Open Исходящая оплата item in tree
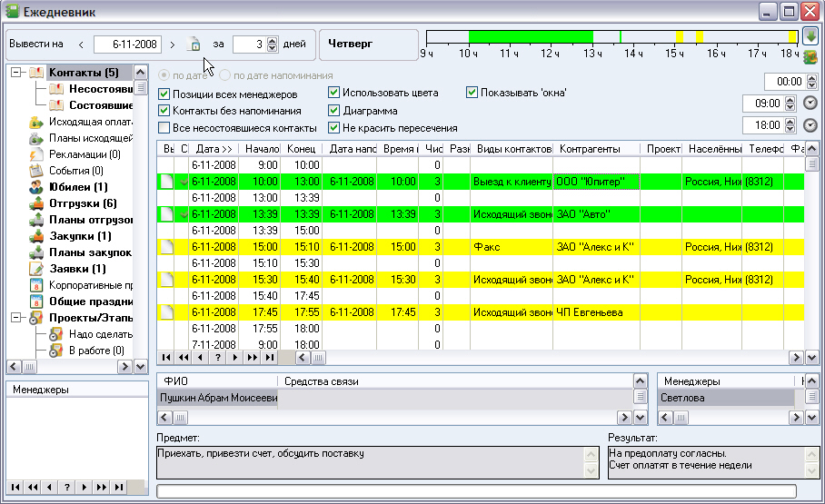 click(x=91, y=122)
